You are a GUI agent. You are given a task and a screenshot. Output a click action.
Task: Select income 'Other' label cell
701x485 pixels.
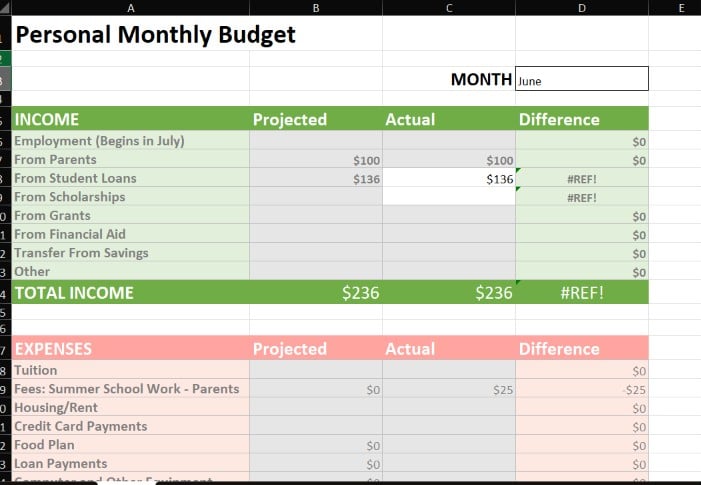coord(131,271)
